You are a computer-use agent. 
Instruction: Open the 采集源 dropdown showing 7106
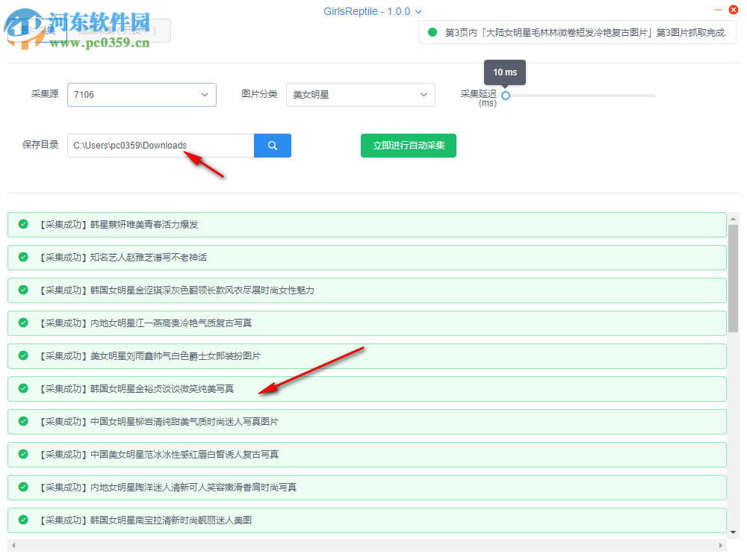(x=142, y=95)
